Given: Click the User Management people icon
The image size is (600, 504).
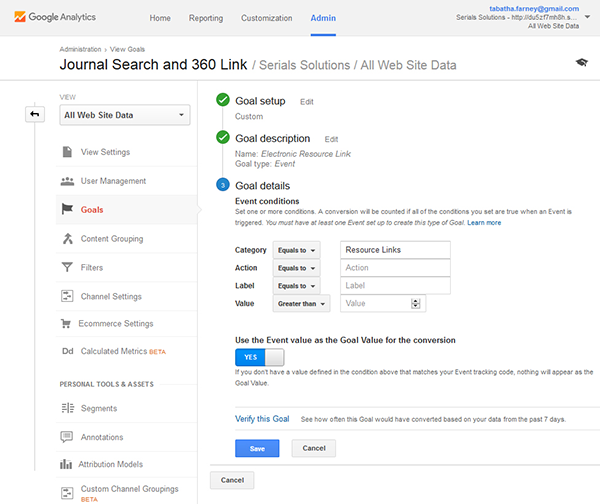Looking at the screenshot, I should [x=67, y=181].
